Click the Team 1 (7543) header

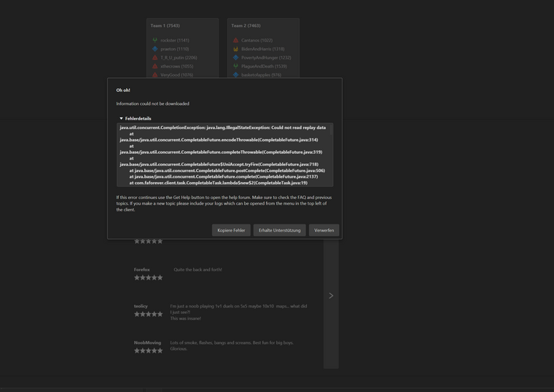(165, 26)
